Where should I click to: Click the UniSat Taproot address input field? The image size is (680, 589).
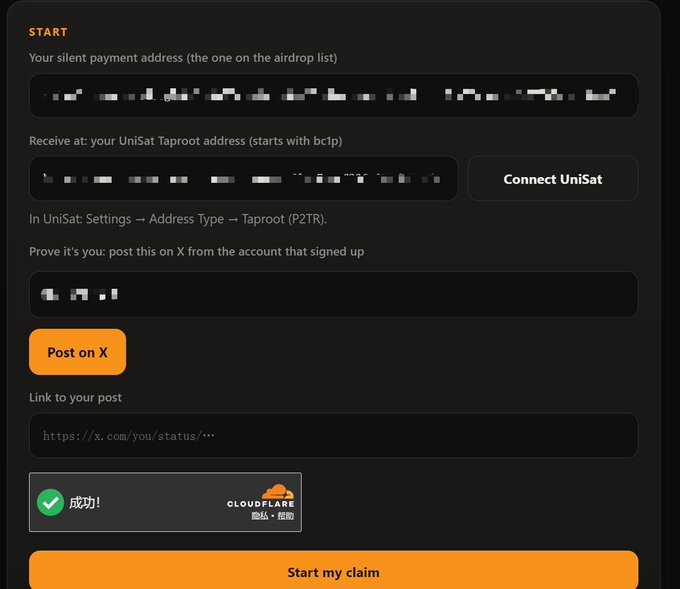243,178
